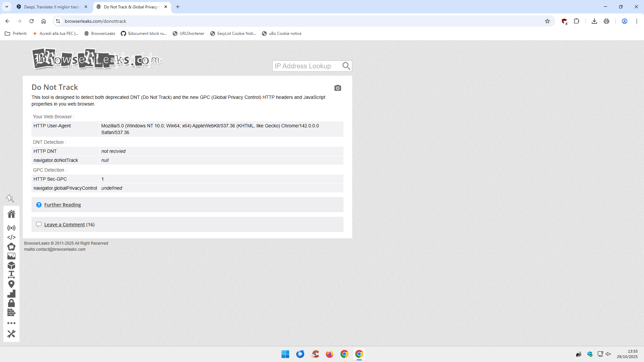Image resolution: width=644 pixels, height=362 pixels.
Task: Show more sidebar items via three-dots icon
Action: [x=11, y=323]
